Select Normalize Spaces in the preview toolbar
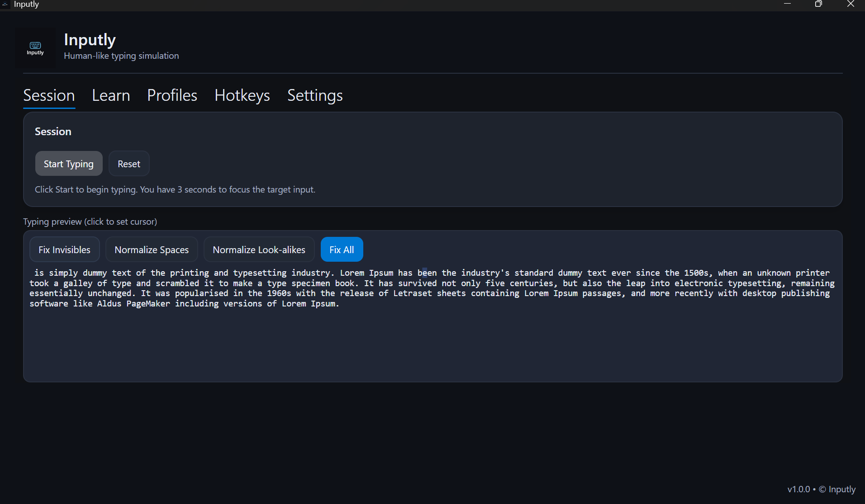The image size is (865, 504). pos(152,250)
